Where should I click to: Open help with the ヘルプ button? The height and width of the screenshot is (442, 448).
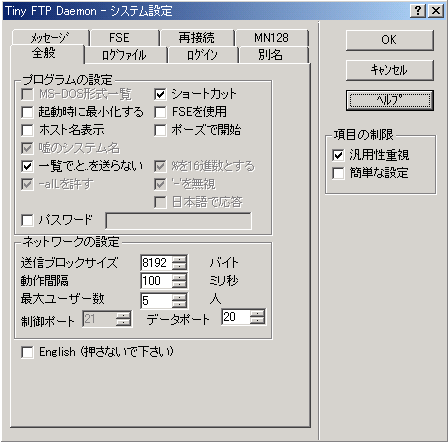point(389,100)
